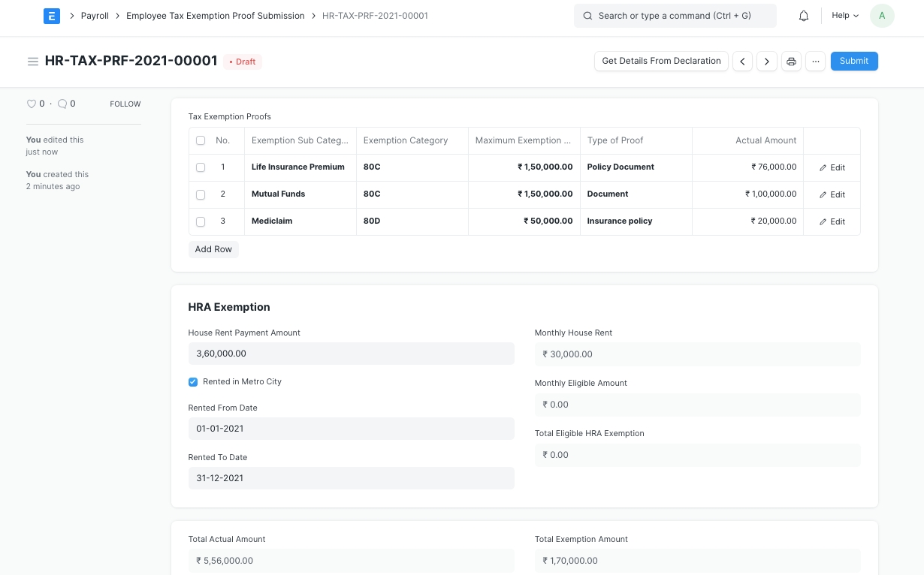Select the Life Insurance Premium row checkbox
This screenshot has height=575, width=924.
click(201, 167)
